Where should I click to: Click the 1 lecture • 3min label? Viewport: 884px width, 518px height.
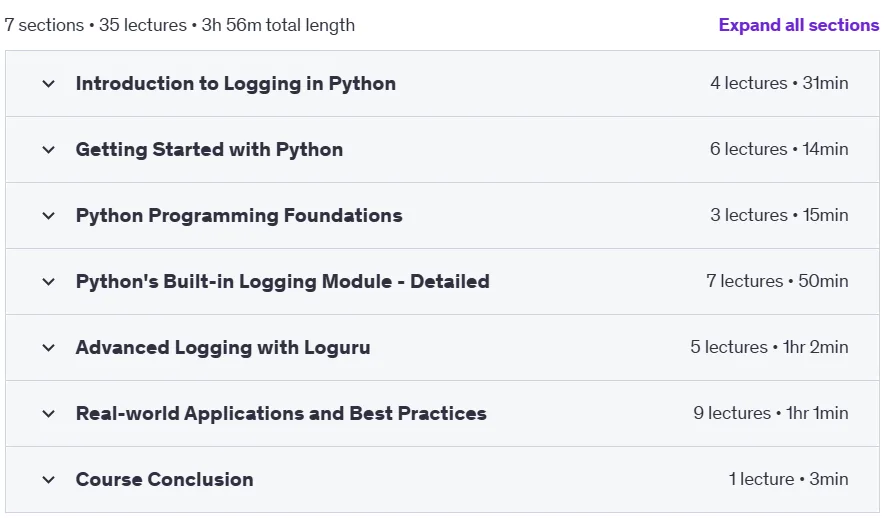[788, 479]
